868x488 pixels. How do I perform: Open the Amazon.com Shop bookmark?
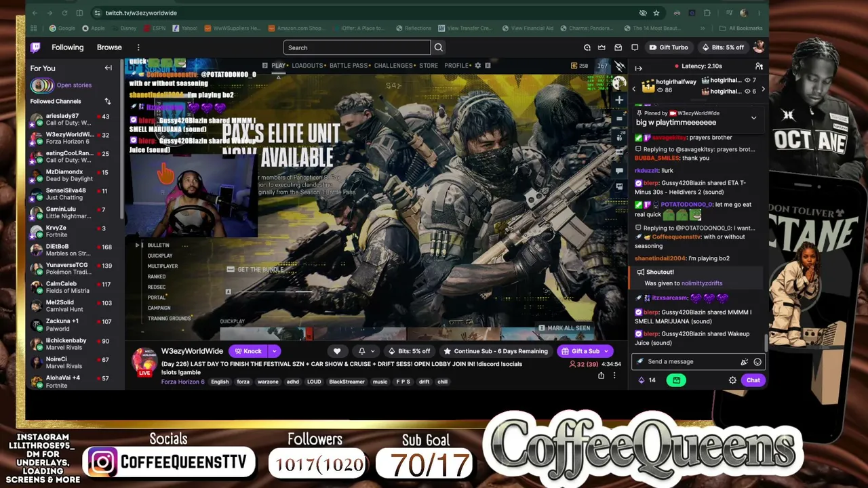point(296,28)
